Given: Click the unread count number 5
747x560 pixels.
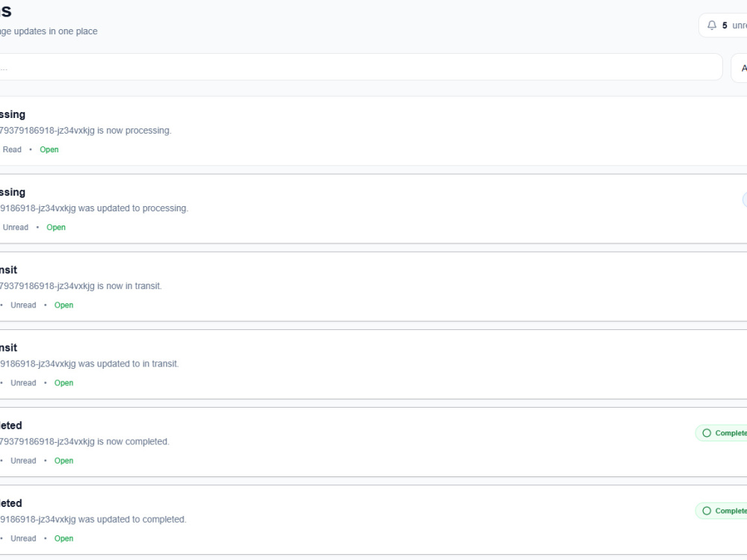Looking at the screenshot, I should click(725, 25).
